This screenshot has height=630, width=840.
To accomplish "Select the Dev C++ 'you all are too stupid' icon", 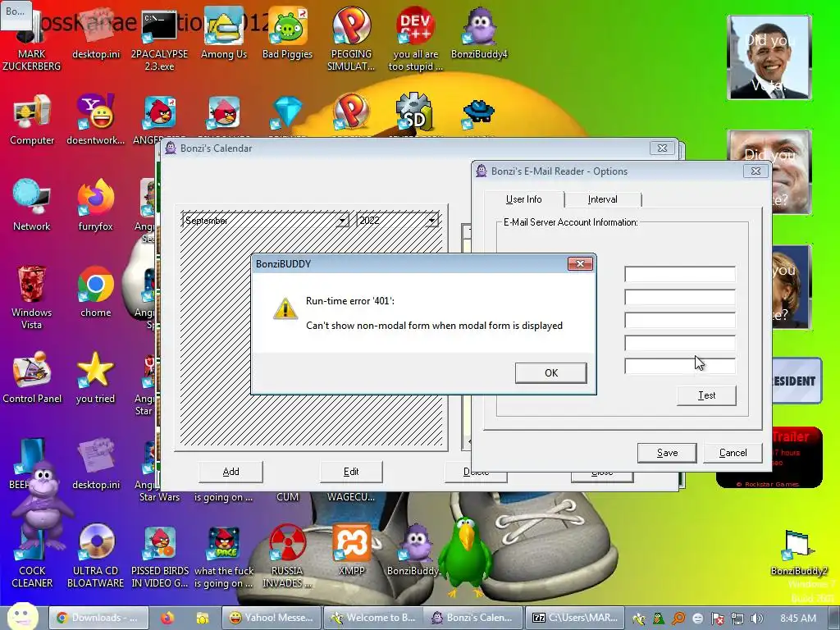I will [415, 39].
